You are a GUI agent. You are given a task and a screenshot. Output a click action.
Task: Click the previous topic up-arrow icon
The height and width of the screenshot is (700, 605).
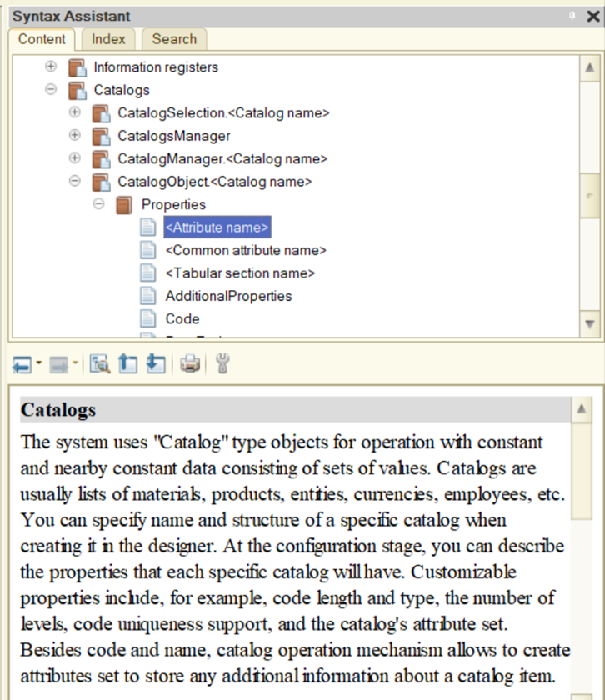[x=127, y=364]
